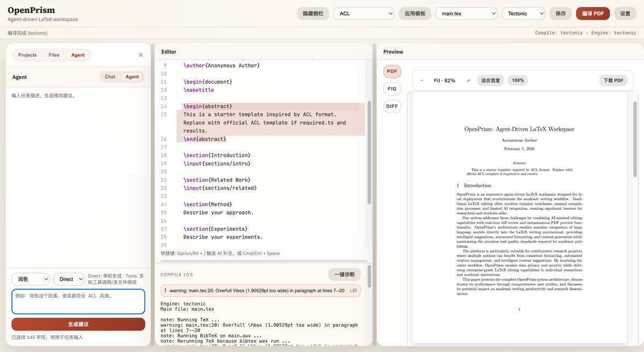Viewport: 644px width, 352px height.
Task: Click 保存 save button
Action: [560, 13]
